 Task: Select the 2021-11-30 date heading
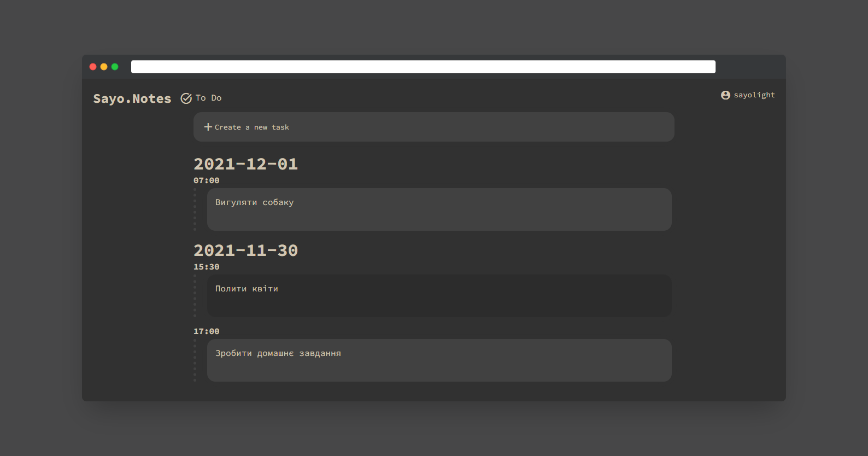pos(245,250)
